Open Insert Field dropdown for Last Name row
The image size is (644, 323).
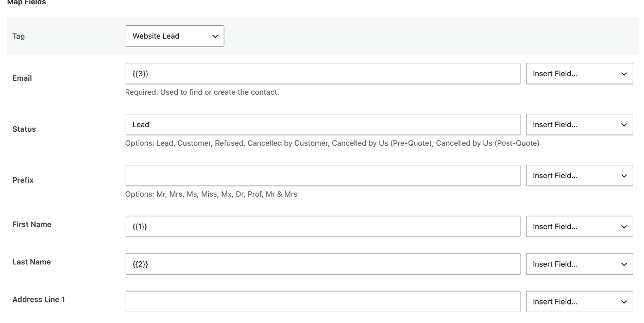[580, 264]
